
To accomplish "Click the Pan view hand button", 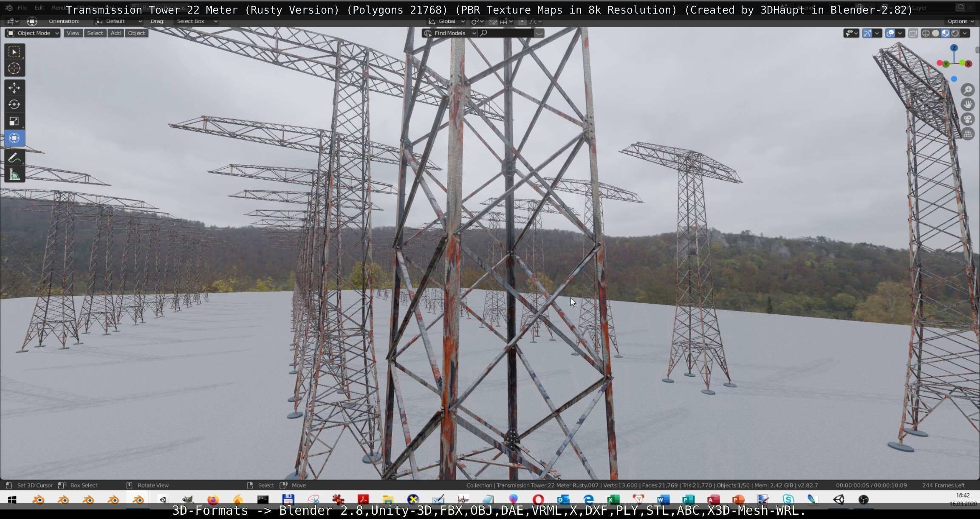I will (x=968, y=104).
